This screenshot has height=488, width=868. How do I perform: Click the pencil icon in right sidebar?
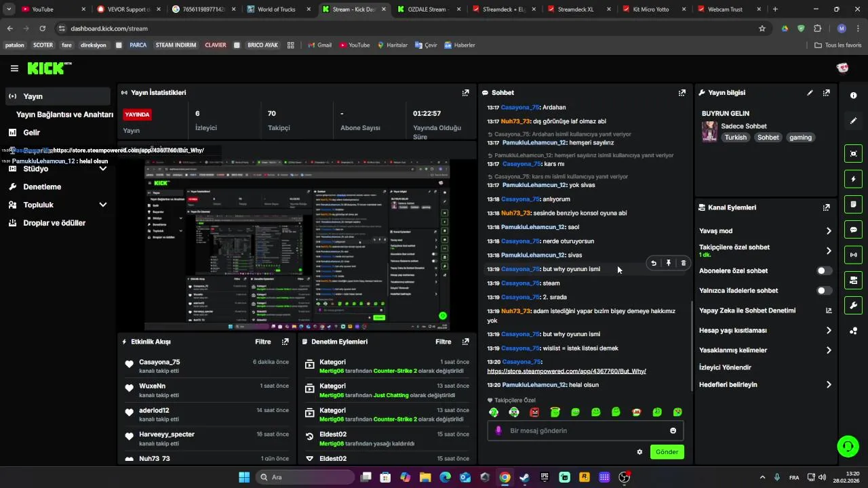pos(853,121)
